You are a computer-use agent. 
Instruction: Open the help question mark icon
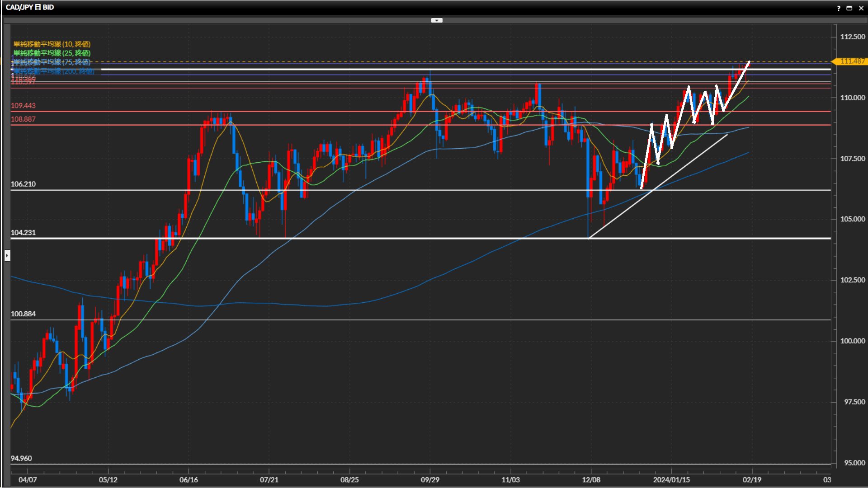[x=839, y=8]
